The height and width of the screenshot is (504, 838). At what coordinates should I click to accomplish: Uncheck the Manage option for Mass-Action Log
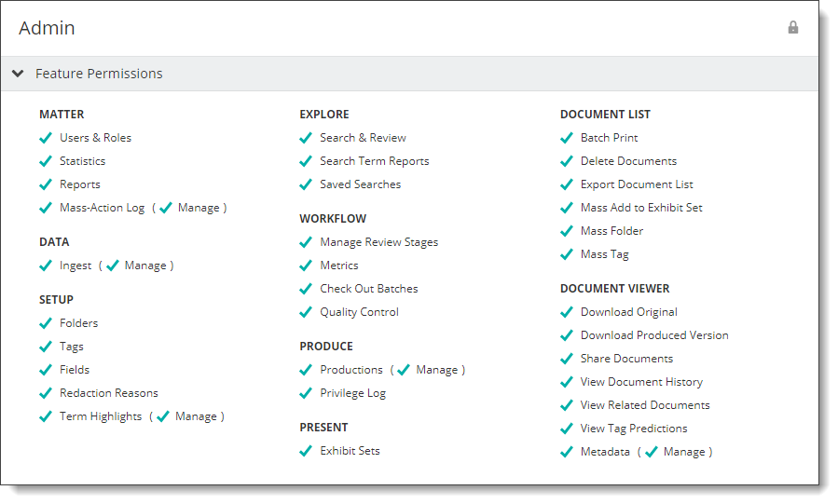click(x=166, y=208)
